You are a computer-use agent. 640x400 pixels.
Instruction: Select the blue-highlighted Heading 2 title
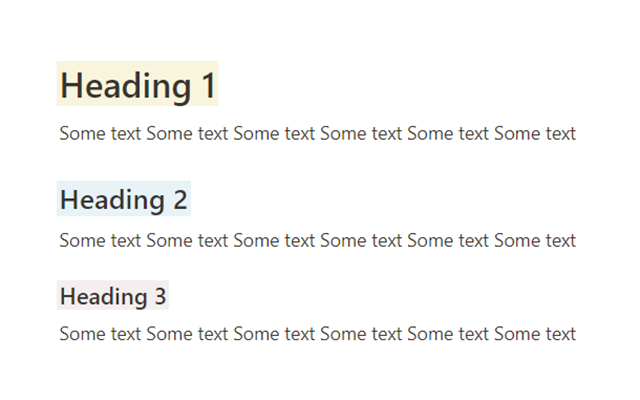124,198
